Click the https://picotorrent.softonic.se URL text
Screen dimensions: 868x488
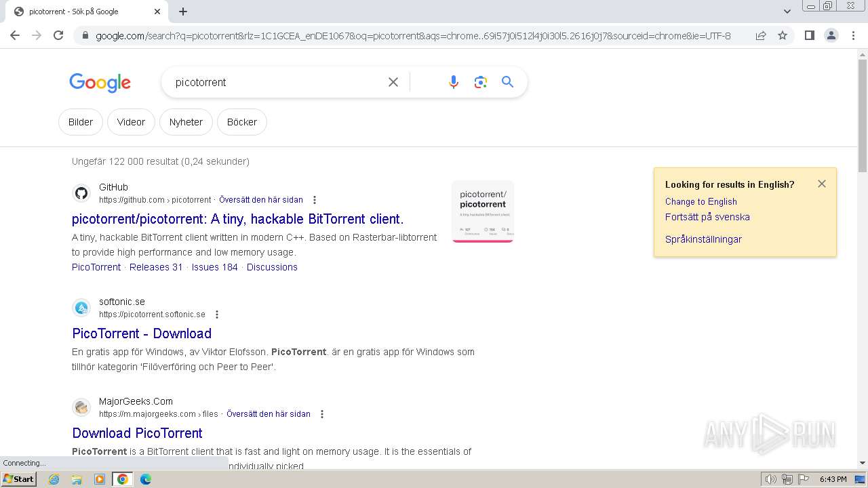152,314
